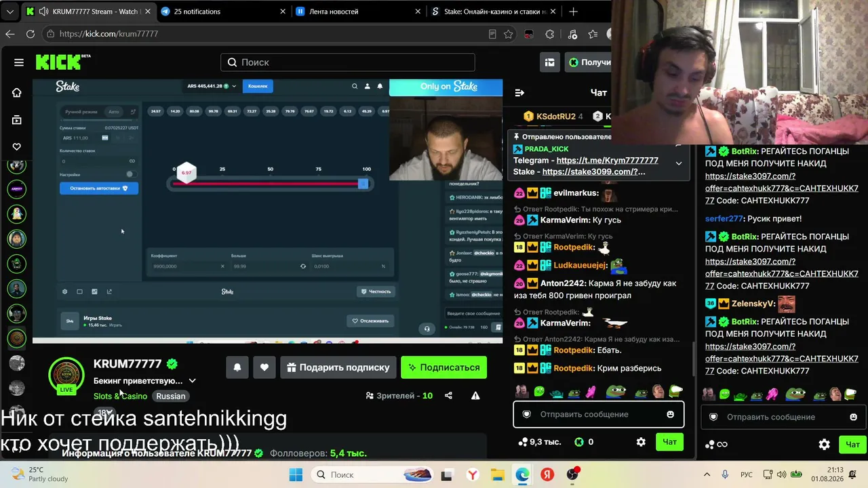Open serfer277 username in right chat
This screenshot has height=488, width=868.
pyautogui.click(x=724, y=219)
